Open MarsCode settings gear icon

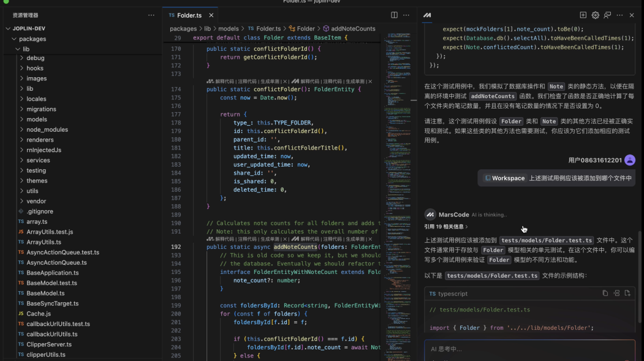(x=595, y=15)
